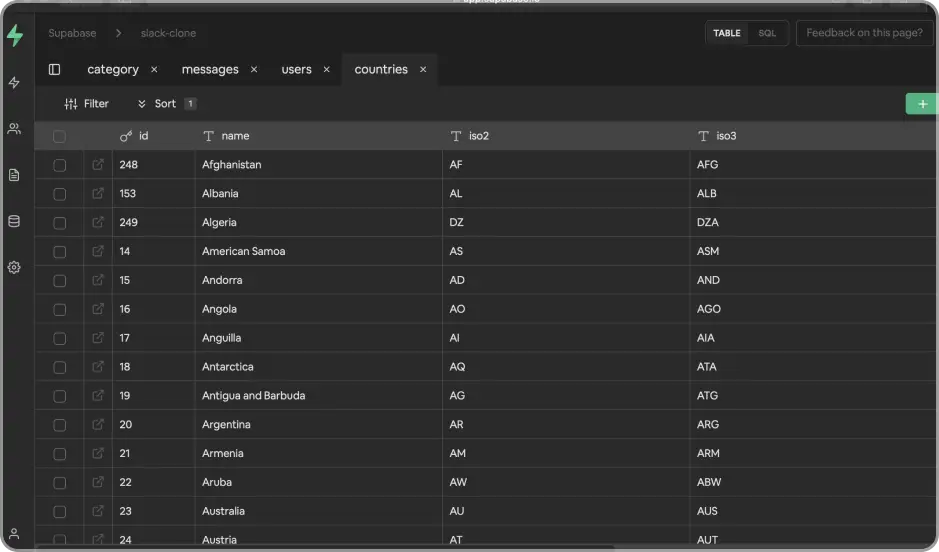Click the AND iso3 cell
The width and height of the screenshot is (939, 552).
(x=814, y=280)
